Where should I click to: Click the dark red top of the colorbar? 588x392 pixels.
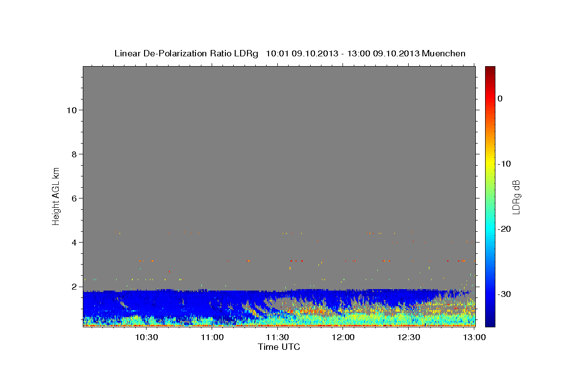(490, 71)
